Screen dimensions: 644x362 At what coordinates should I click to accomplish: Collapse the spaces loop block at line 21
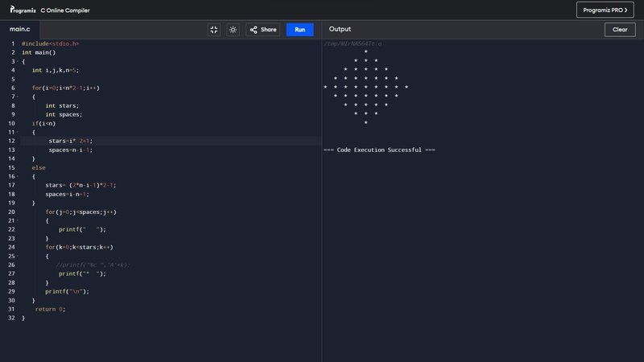(x=18, y=220)
